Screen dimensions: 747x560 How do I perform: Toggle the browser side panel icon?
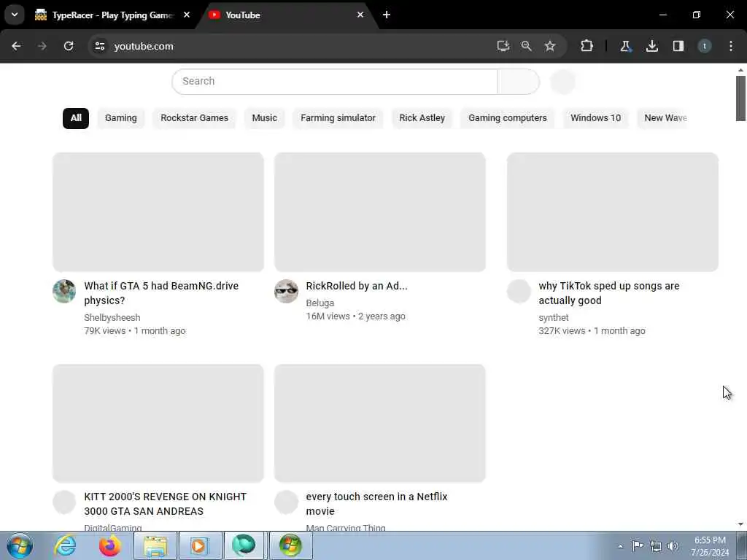[x=678, y=46]
